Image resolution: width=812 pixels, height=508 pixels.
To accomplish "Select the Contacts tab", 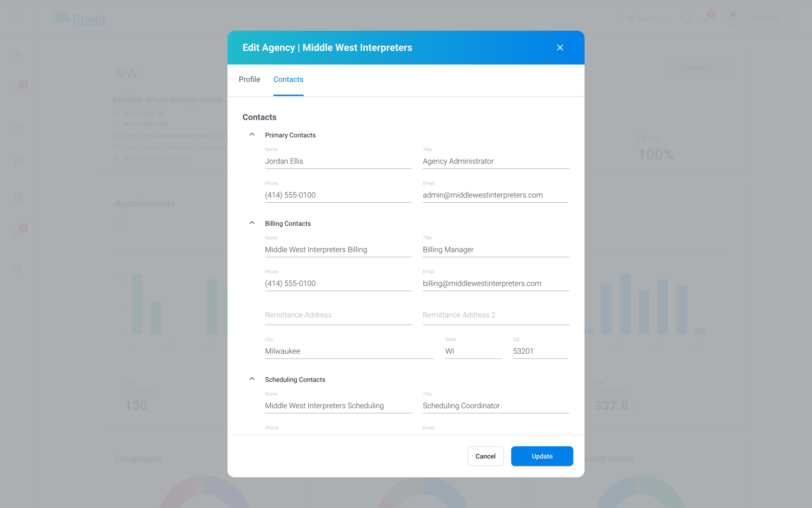I will tap(288, 79).
